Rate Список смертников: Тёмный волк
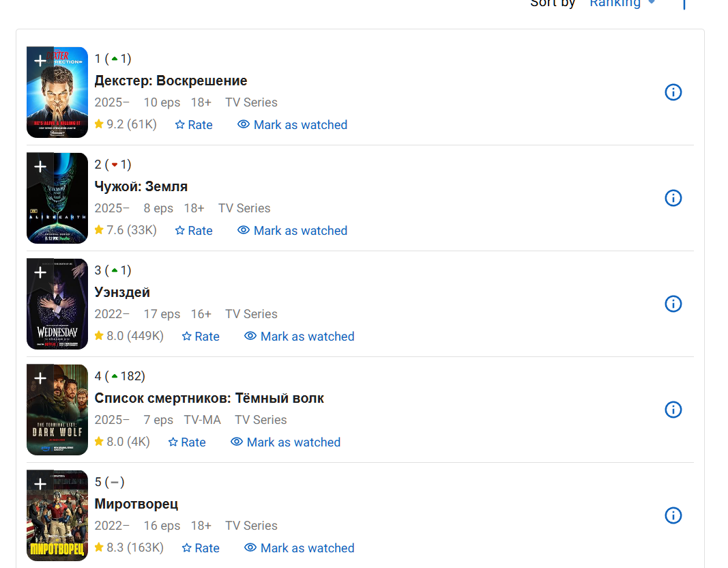 187,442
